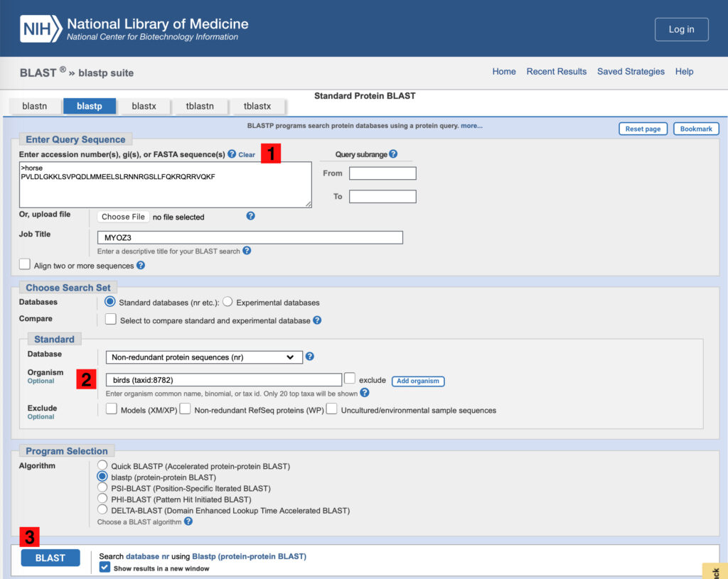Click the Bookmark button
This screenshot has width=728, height=579.
(696, 129)
